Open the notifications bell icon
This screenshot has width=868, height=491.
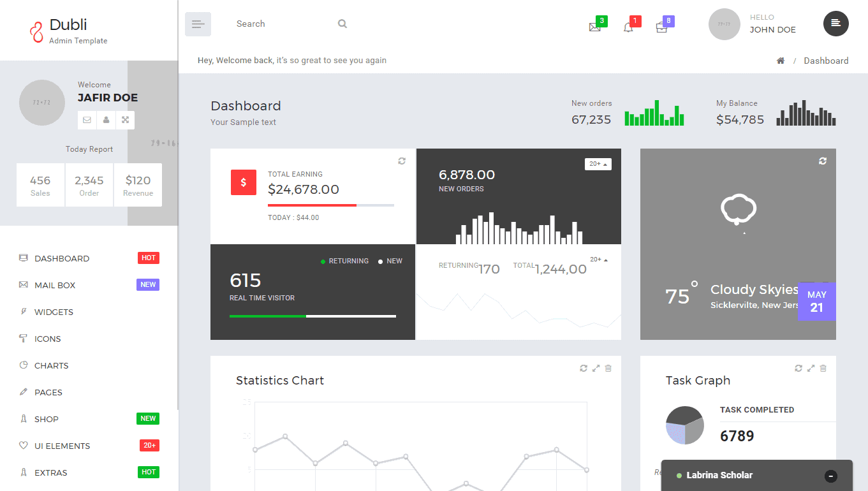[x=628, y=27]
